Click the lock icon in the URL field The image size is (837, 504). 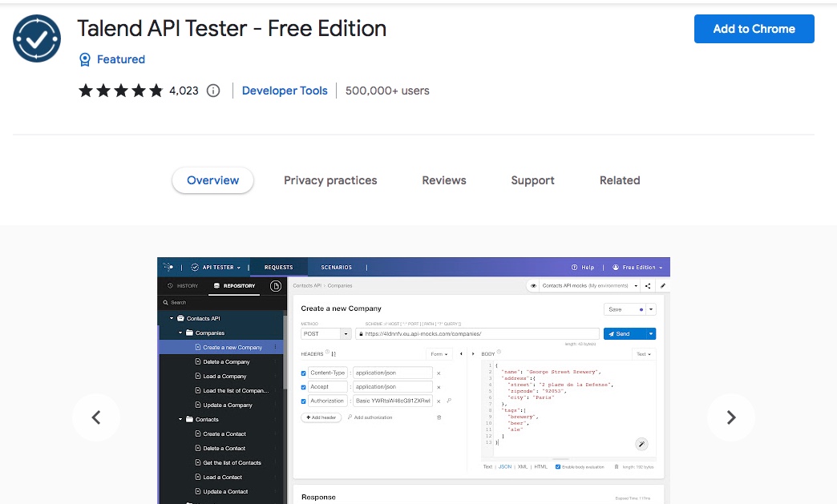click(362, 334)
